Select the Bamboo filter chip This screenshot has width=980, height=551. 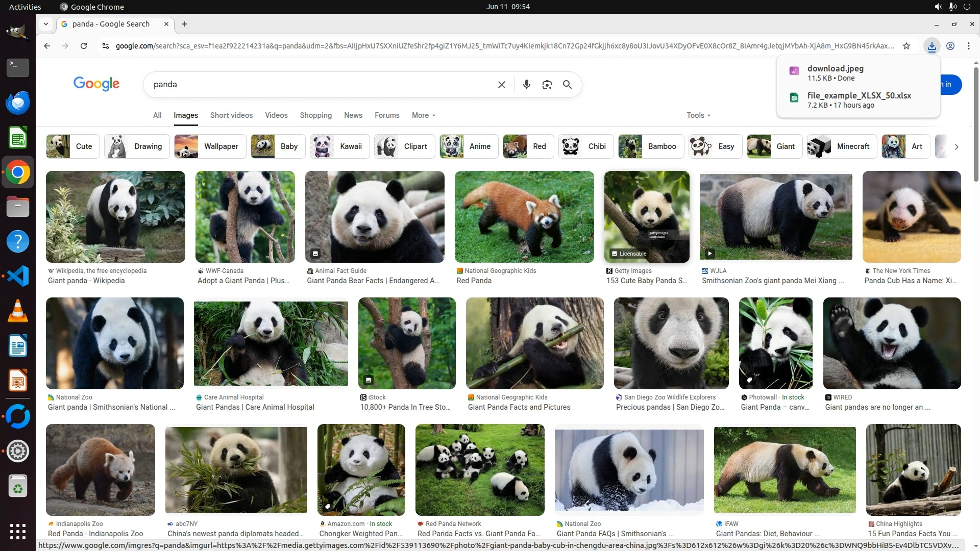[647, 146]
